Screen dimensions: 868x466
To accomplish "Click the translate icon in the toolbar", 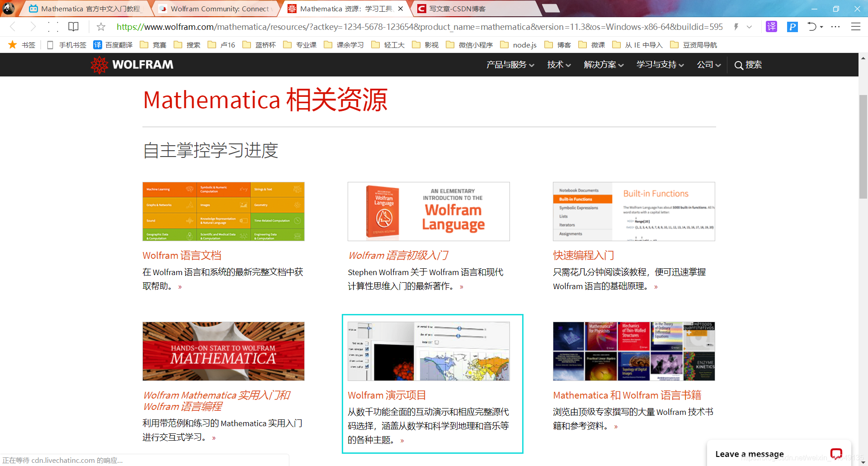I will coord(771,27).
